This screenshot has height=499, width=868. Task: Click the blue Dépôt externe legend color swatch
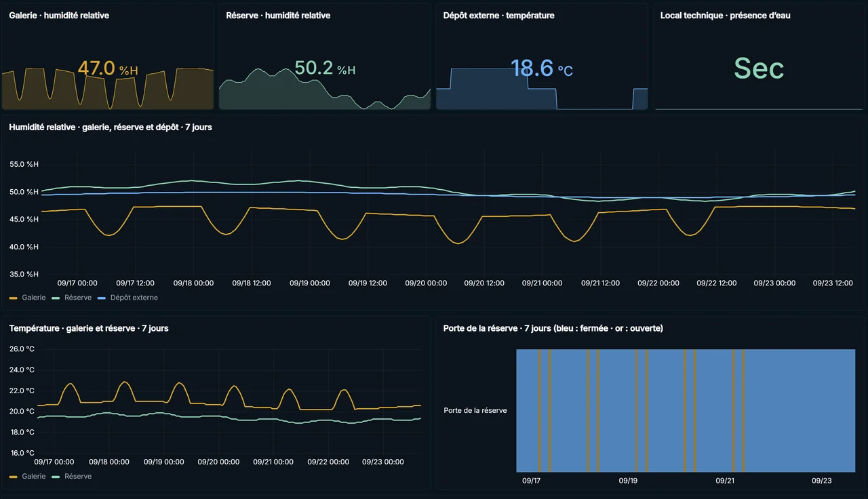pos(102,298)
